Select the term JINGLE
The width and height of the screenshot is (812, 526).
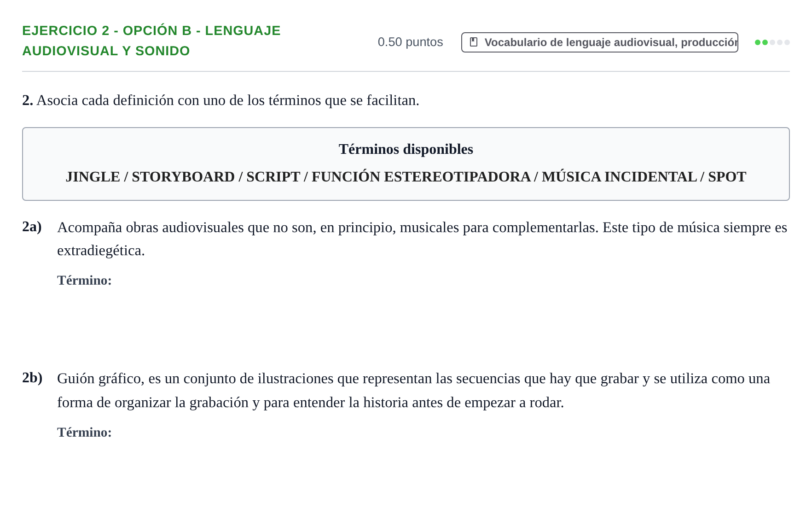93,177
